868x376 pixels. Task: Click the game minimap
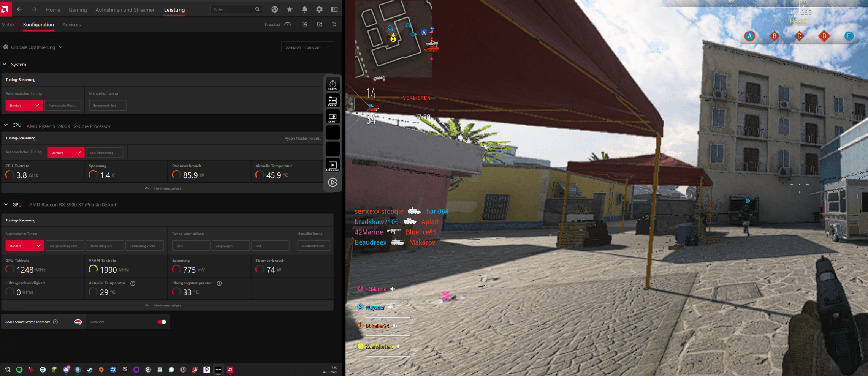393,39
